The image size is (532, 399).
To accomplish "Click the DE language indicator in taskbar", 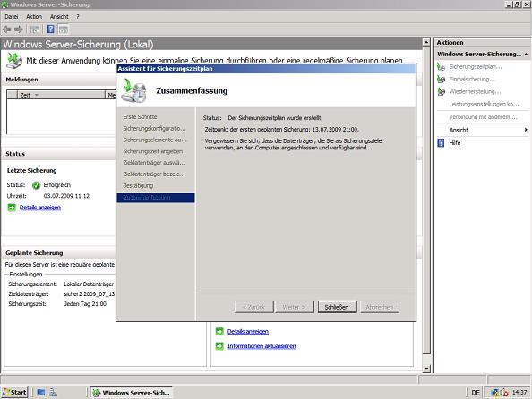I will point(476,393).
